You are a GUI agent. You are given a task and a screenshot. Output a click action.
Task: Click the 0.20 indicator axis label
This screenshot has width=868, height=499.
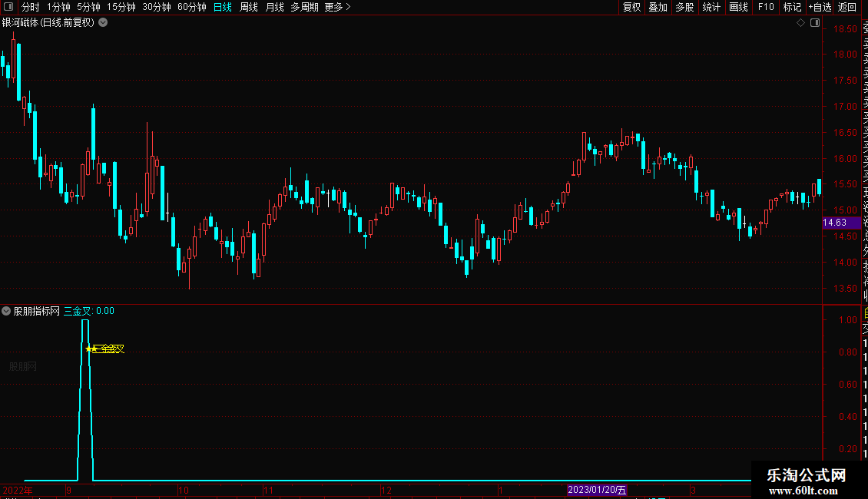pos(848,448)
